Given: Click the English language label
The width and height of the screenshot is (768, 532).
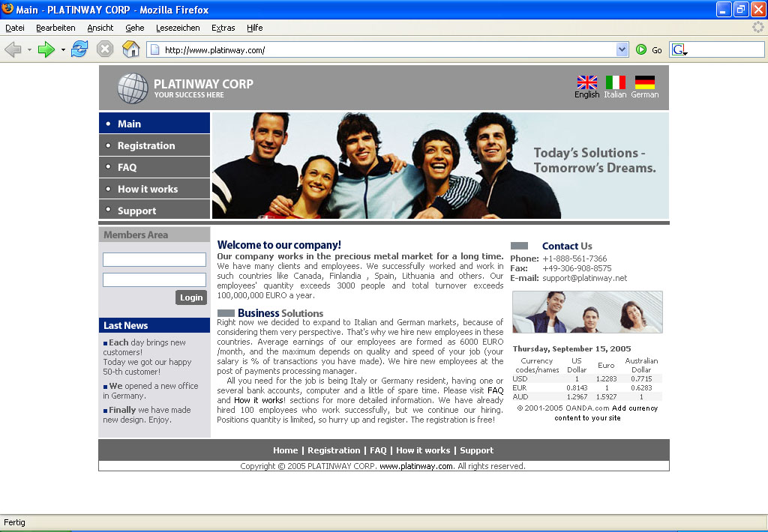Looking at the screenshot, I should click(x=586, y=94).
